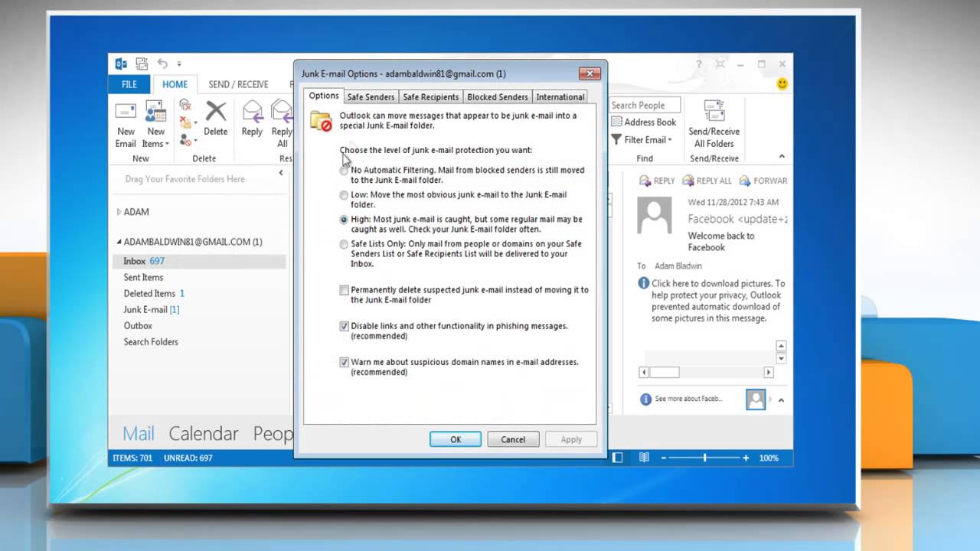Enable Permanently delete suspected junk e-mail checkbox

coord(344,290)
